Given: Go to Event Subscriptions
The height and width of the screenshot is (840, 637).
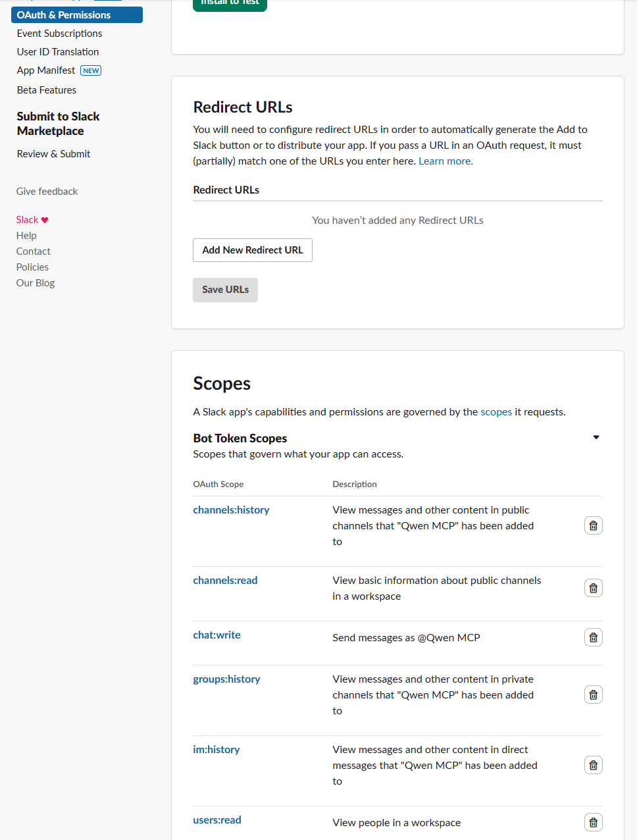Looking at the screenshot, I should click(59, 34).
